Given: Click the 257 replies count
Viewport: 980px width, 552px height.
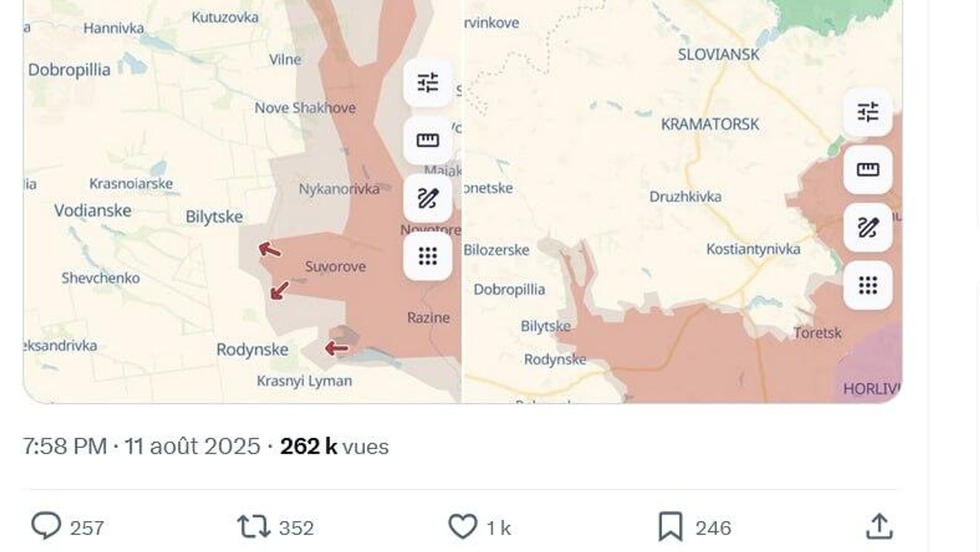Looking at the screenshot, I should tap(87, 527).
